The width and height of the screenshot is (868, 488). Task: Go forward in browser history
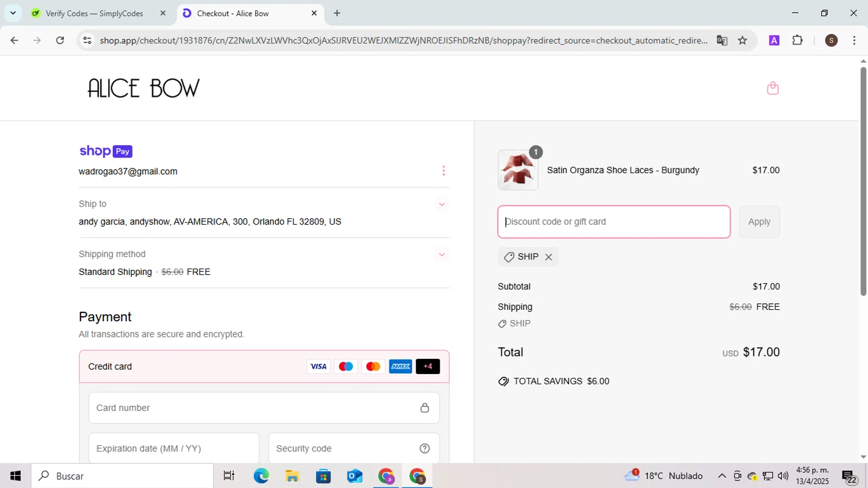(x=37, y=41)
